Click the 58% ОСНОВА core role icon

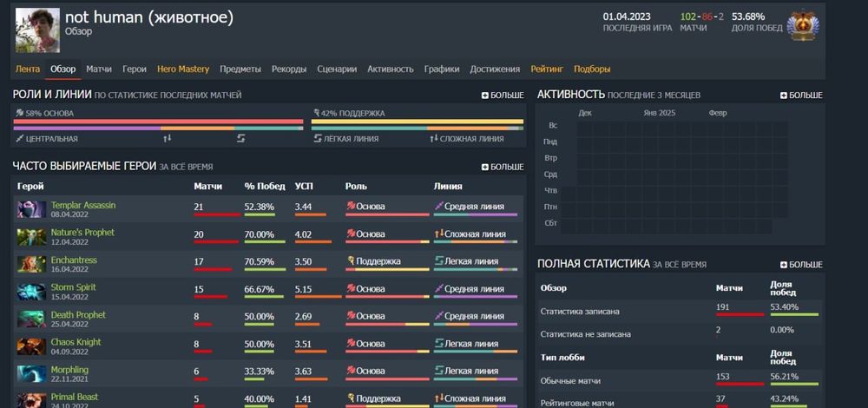click(20, 113)
